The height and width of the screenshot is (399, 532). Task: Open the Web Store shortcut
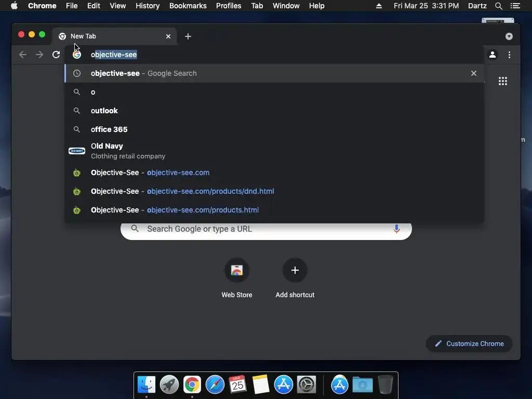click(x=237, y=278)
